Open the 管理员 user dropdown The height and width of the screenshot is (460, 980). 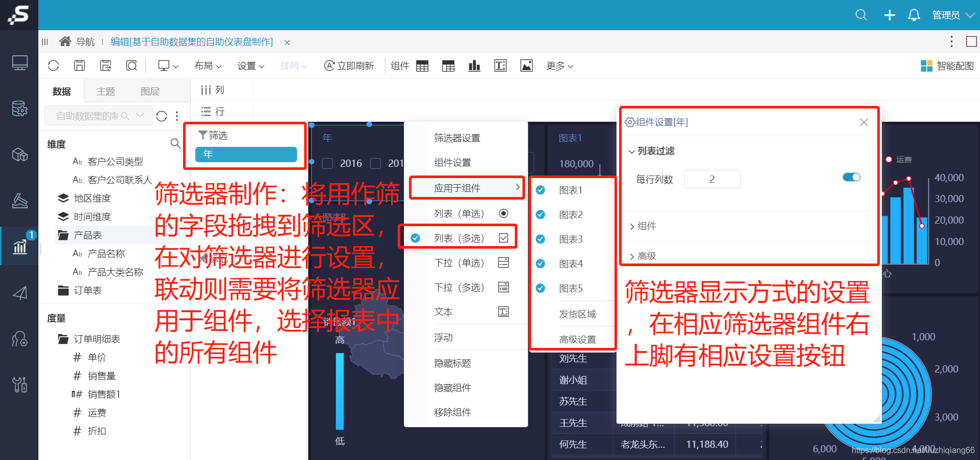[x=953, y=15]
